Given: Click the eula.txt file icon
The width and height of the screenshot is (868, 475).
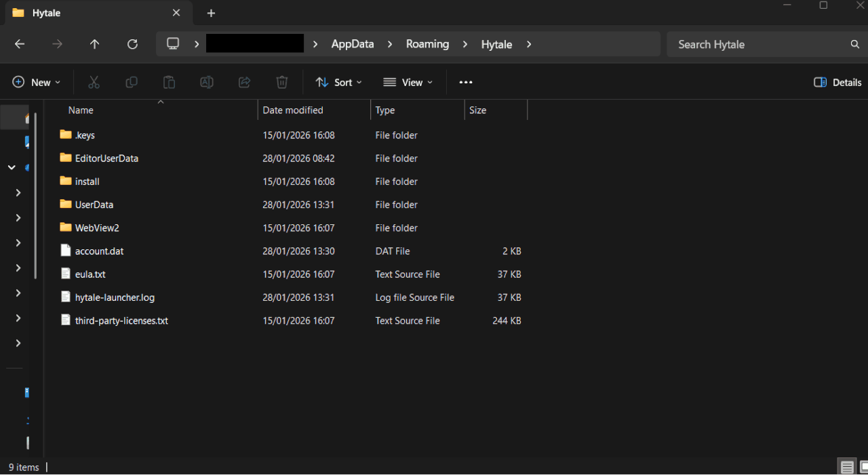Looking at the screenshot, I should 66,274.
